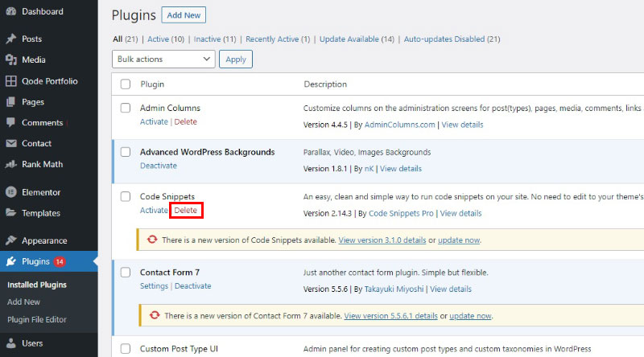Viewport: 644px width, 357px height.
Task: Click the Apply button
Action: [236, 59]
